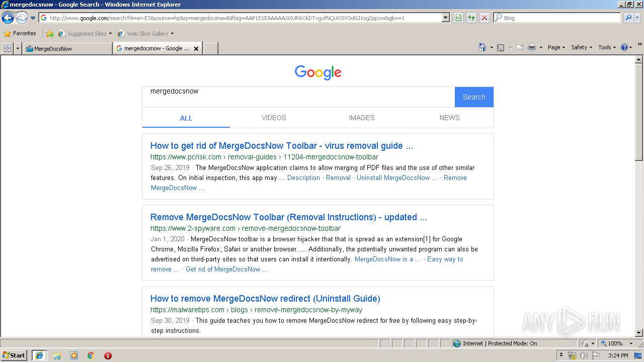Open the Windows Start button

(x=14, y=355)
